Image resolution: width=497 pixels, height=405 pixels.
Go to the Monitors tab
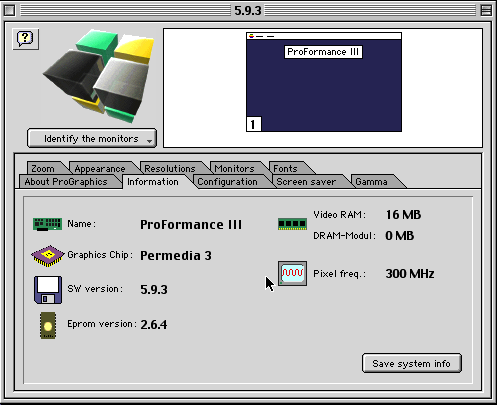(x=235, y=168)
